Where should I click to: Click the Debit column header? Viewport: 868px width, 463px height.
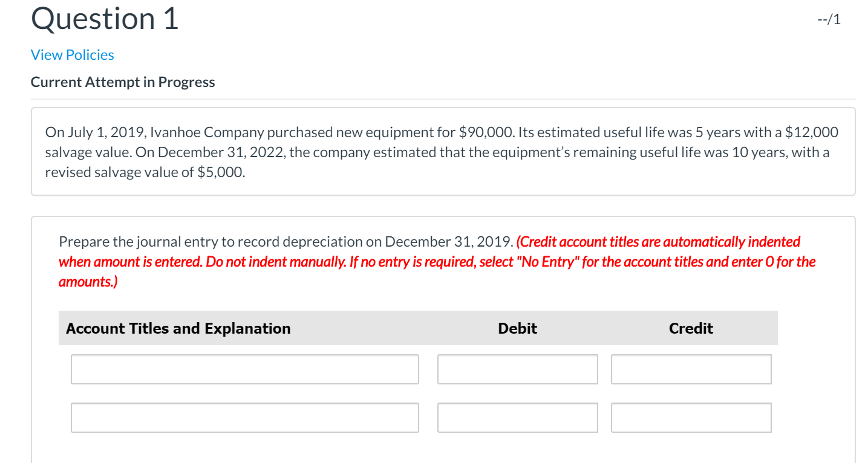(517, 328)
